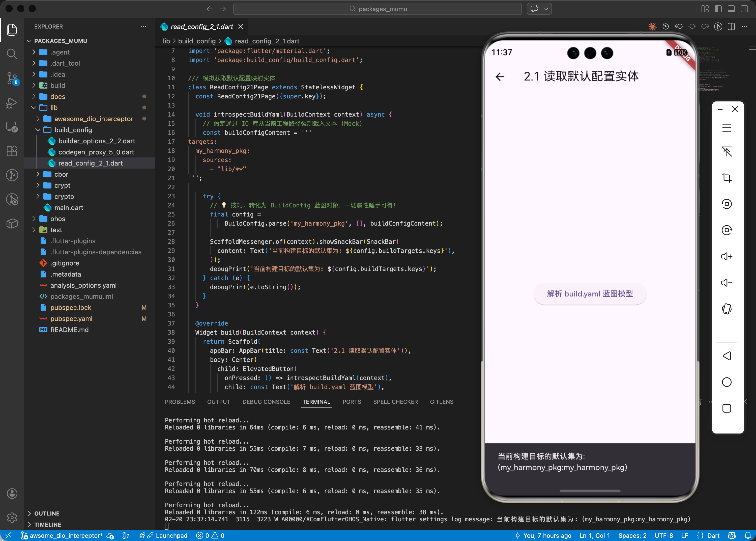Collapse the build_config folder

tap(73, 130)
